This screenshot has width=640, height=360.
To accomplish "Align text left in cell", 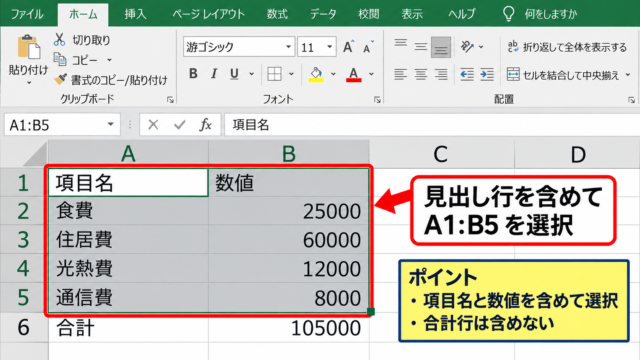I will pos(400,74).
